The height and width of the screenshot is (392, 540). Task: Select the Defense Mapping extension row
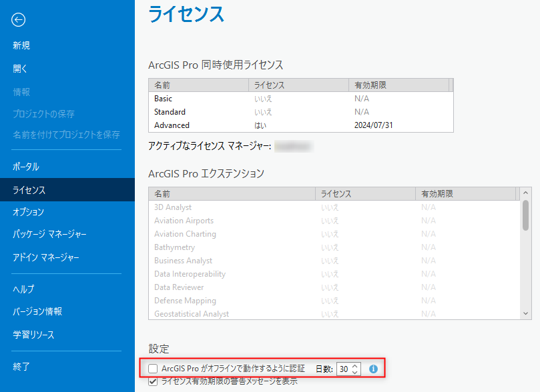(334, 301)
